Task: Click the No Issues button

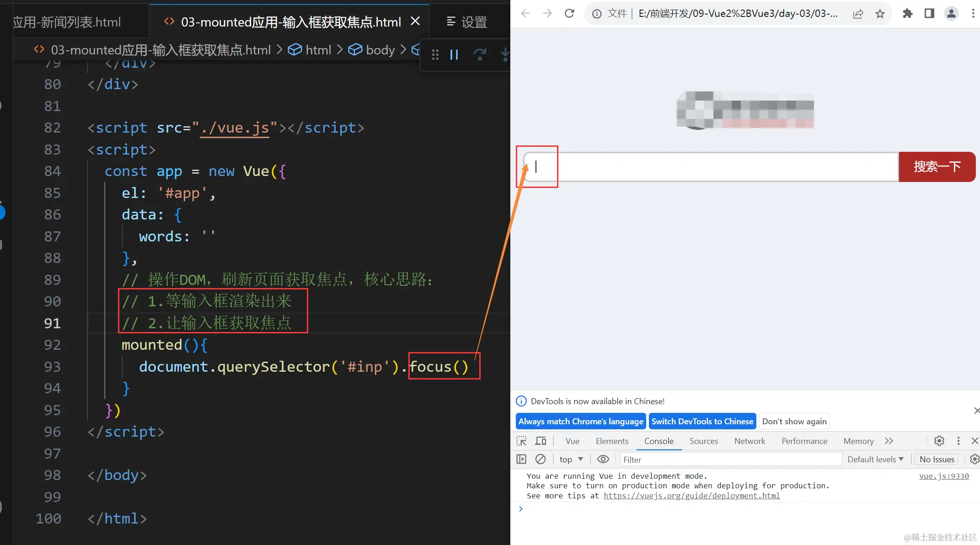Action: point(937,459)
